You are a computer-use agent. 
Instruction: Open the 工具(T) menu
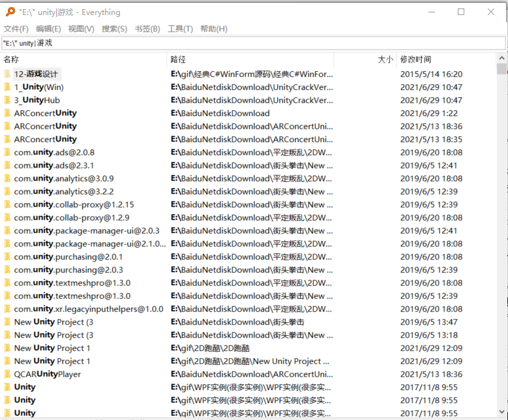click(180, 29)
